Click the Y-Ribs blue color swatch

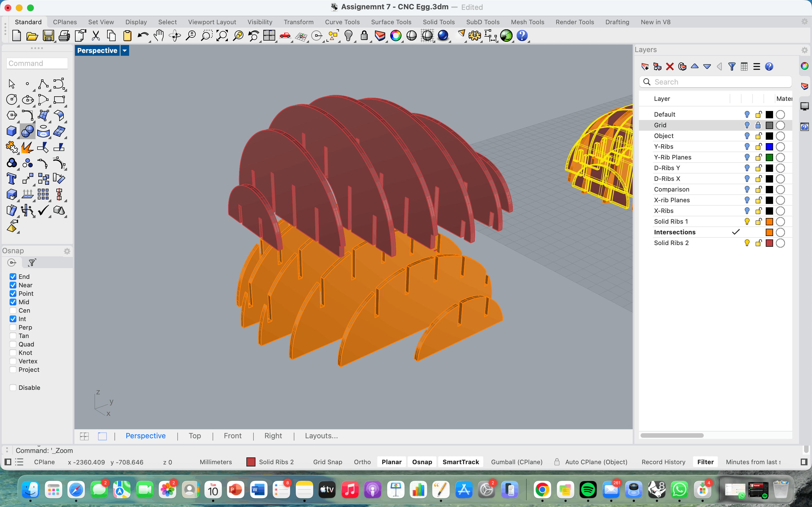point(769,147)
